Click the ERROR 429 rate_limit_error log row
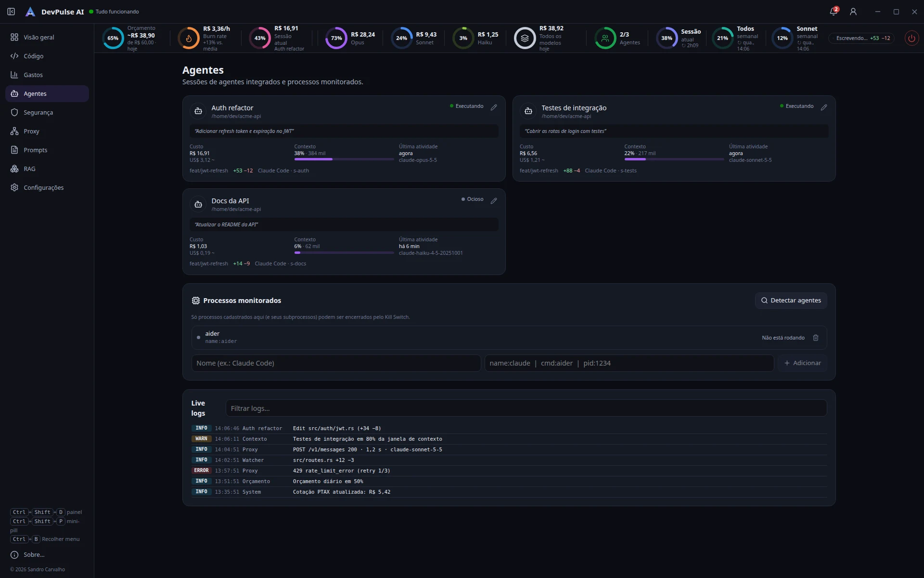This screenshot has height=578, width=924. click(x=509, y=471)
